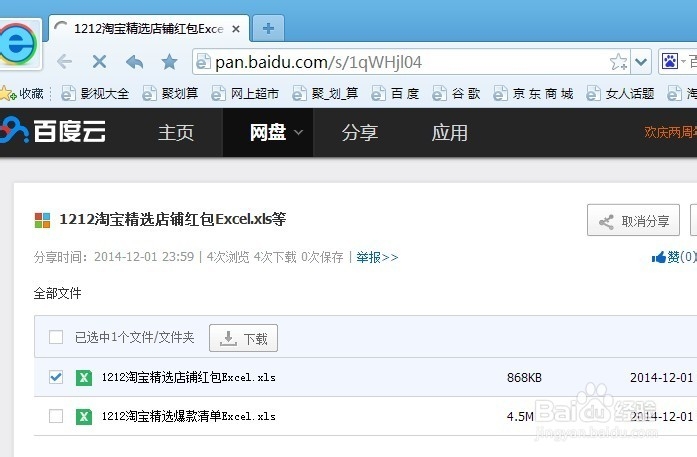The height and width of the screenshot is (457, 697).
Task: Go to 主页 in the navigation bar
Action: click(176, 132)
